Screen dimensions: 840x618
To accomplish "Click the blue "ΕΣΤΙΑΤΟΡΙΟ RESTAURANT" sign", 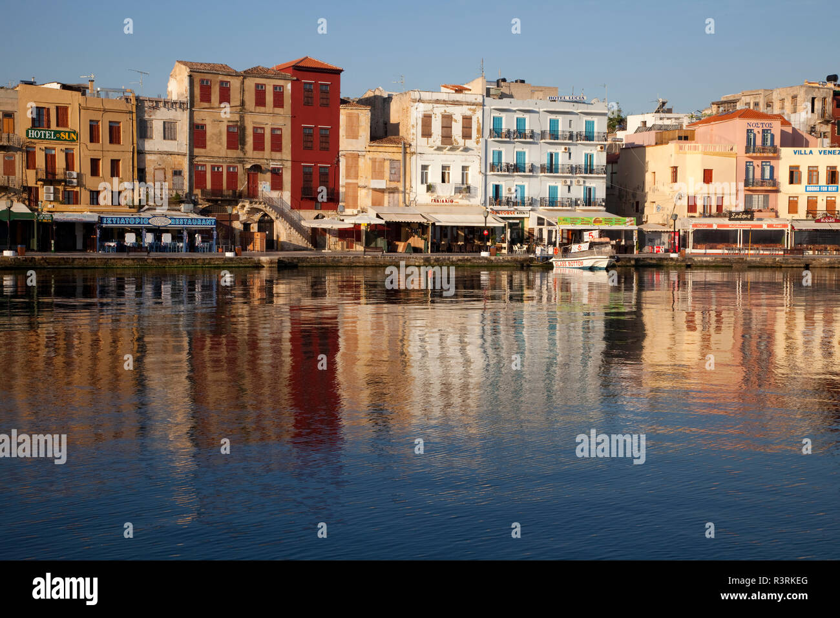I will pyautogui.click(x=158, y=221).
